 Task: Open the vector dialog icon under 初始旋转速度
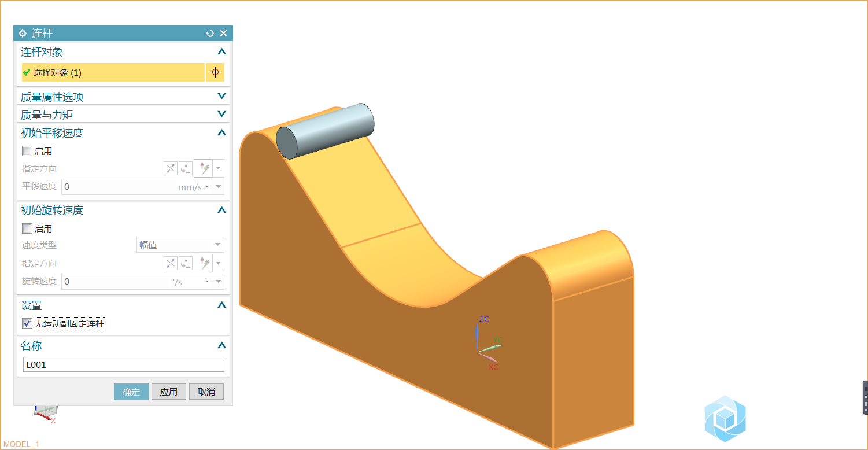coord(186,264)
